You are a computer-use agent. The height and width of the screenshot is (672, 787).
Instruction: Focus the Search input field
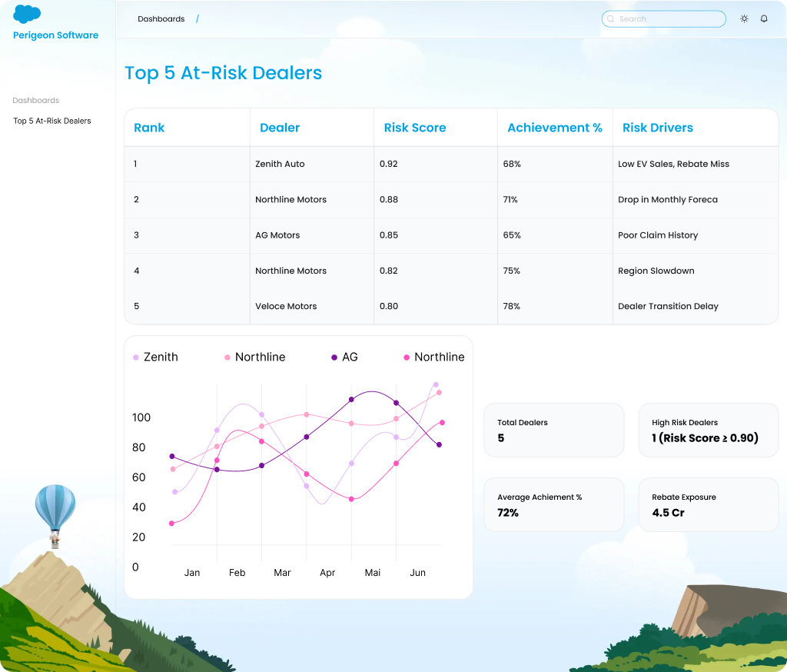[x=669, y=19]
